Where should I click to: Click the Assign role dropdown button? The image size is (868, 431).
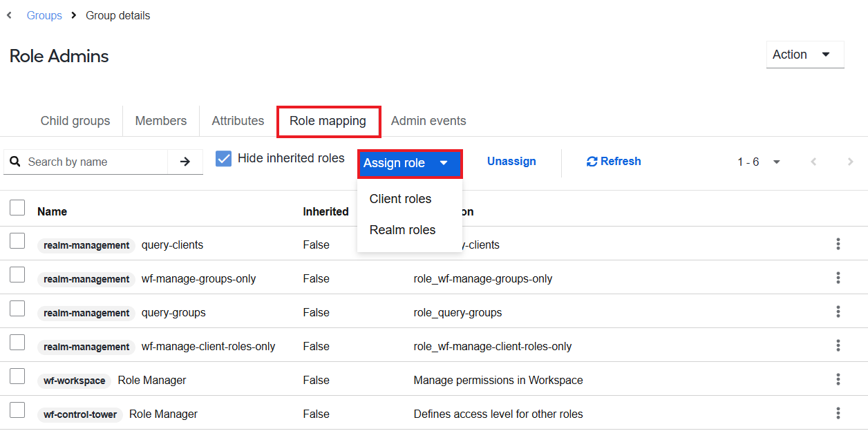click(409, 163)
